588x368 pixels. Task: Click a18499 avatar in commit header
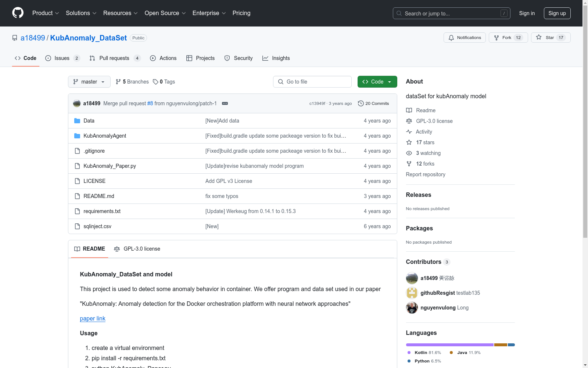pos(77,103)
